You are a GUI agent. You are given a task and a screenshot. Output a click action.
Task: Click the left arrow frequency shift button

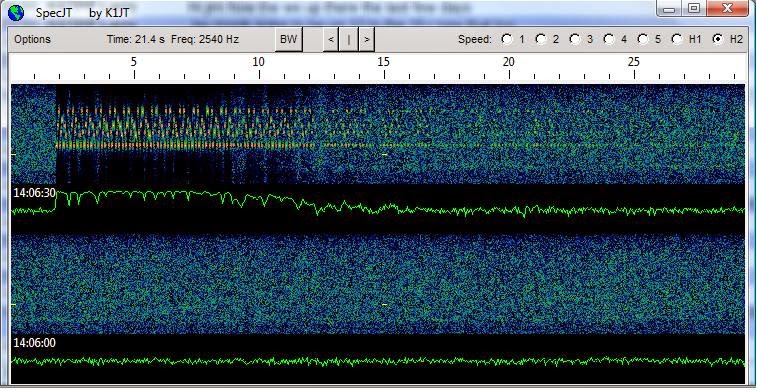tap(331, 40)
